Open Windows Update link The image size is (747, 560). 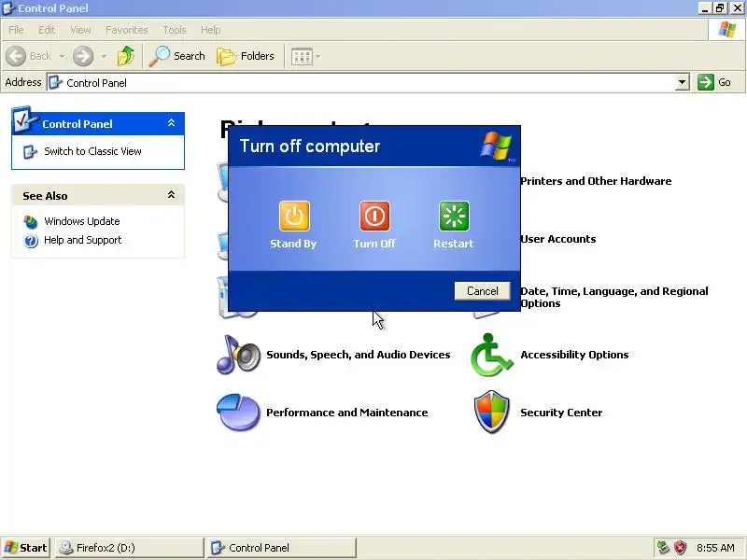tap(82, 221)
